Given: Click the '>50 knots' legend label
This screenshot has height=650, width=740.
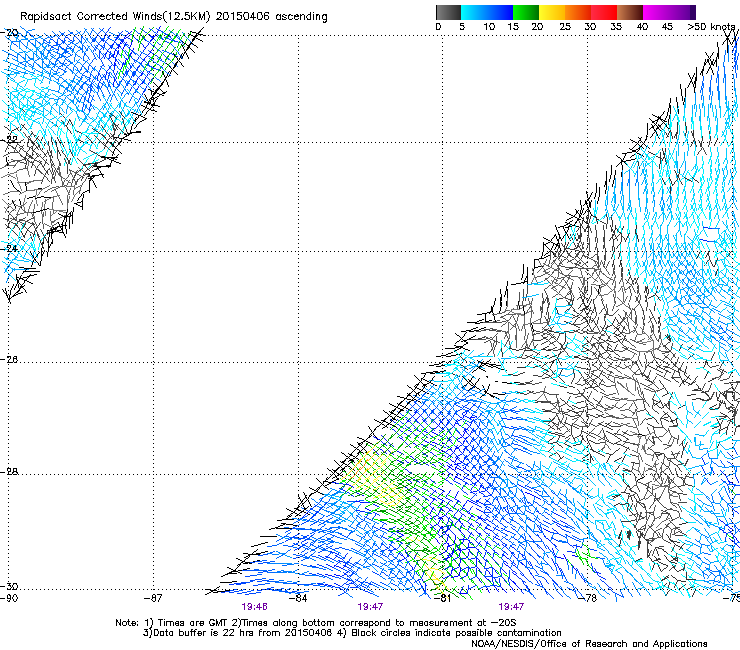Looking at the screenshot, I should click(x=712, y=27).
